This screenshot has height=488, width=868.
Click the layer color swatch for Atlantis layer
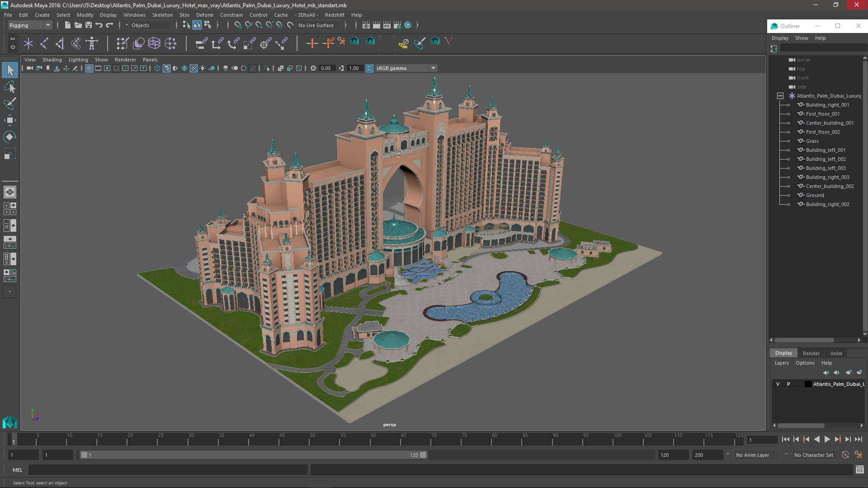pyautogui.click(x=808, y=384)
